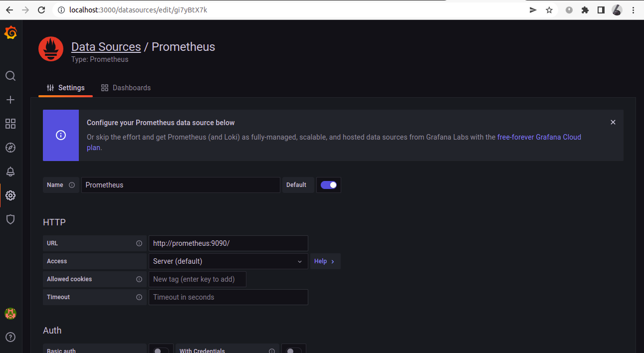Reload the page with the browser refresh icon
This screenshot has height=353, width=644.
point(42,10)
